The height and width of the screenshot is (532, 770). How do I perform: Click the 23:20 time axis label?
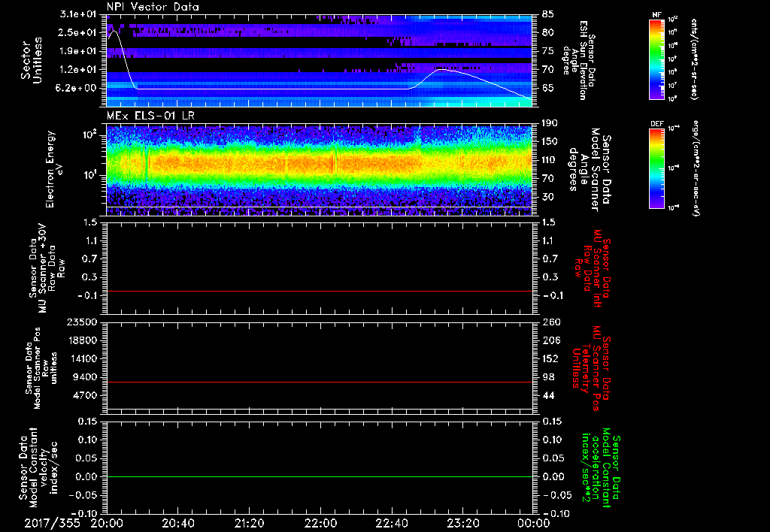(462, 523)
